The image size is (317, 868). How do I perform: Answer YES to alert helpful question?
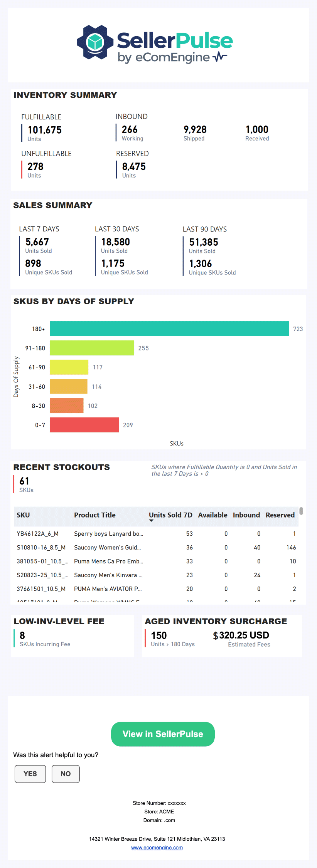30,774
